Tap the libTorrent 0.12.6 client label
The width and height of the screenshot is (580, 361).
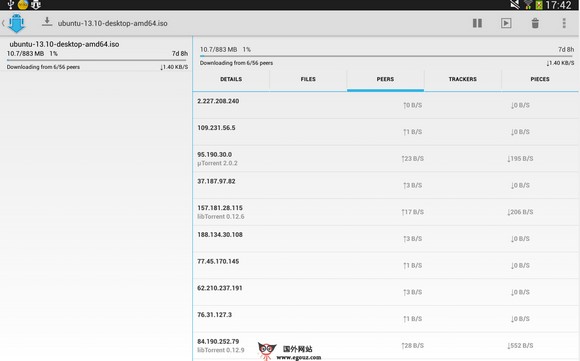click(221, 216)
